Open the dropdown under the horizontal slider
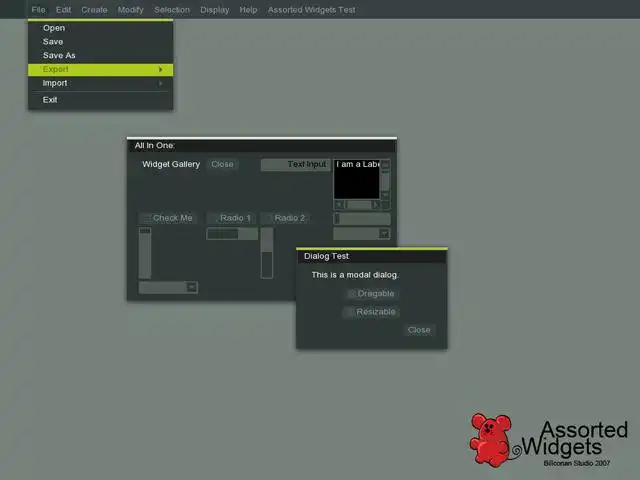 tap(362, 233)
